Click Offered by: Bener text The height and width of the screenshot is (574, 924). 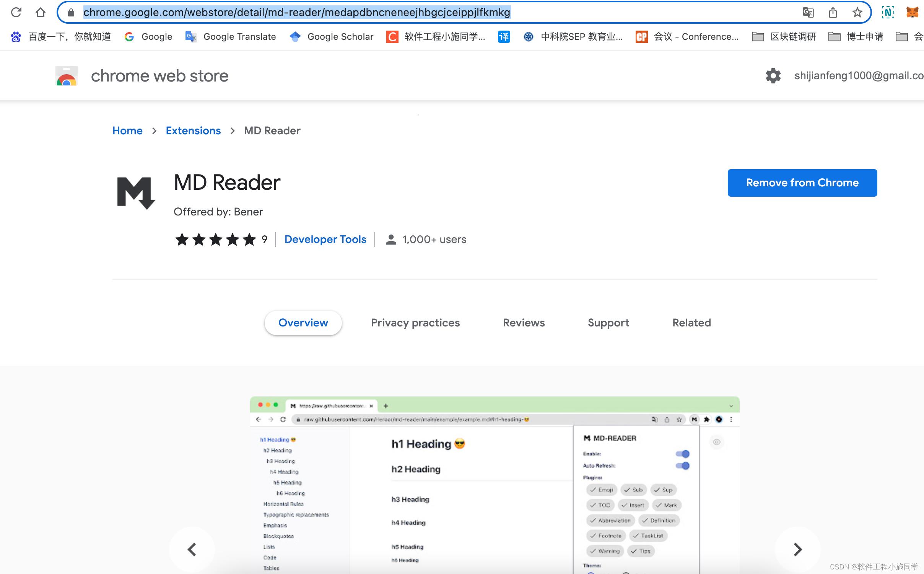218,212
